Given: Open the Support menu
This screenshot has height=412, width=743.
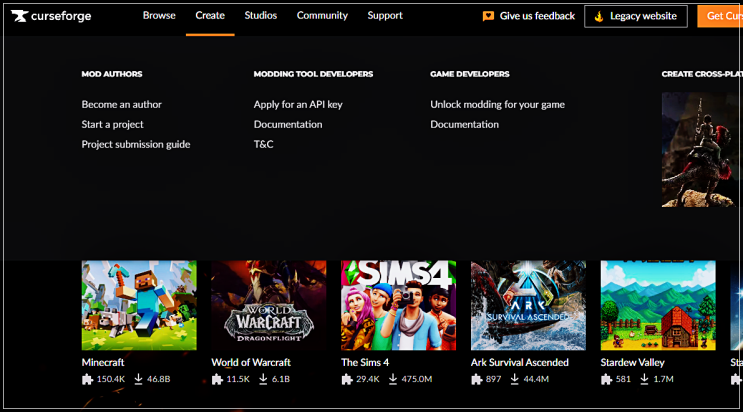Looking at the screenshot, I should click(385, 16).
